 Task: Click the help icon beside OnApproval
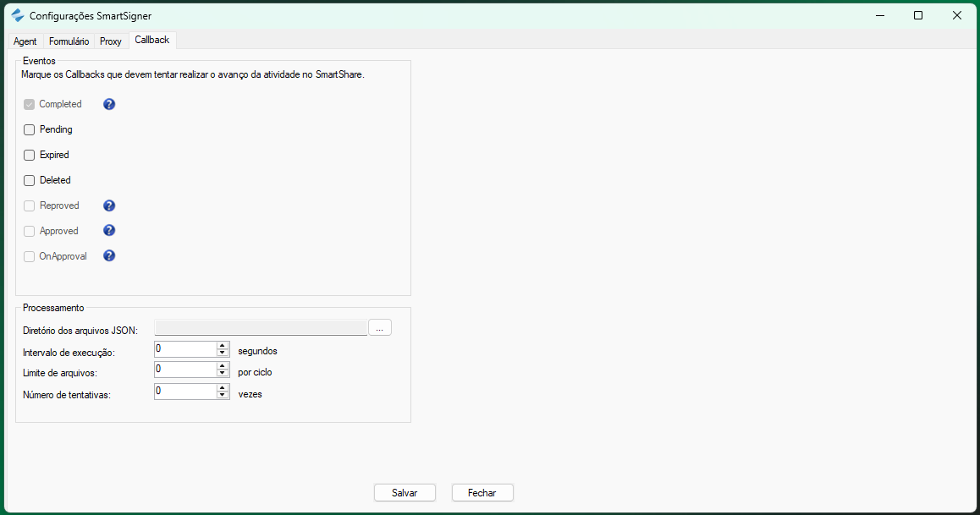(109, 255)
